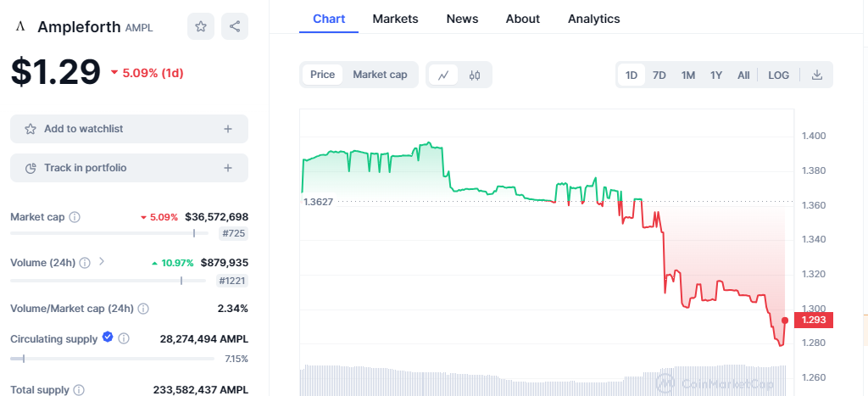Click the market cap rank slider bar
This screenshot has width=868, height=396.
109,233
